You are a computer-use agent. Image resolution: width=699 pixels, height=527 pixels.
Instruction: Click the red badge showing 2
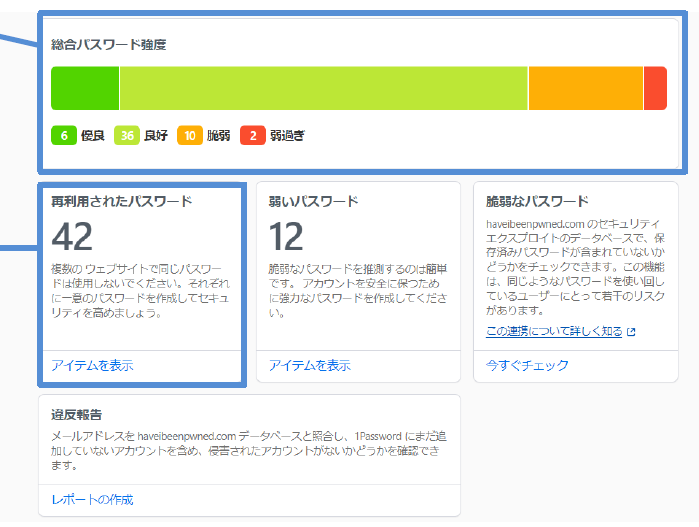(x=253, y=136)
